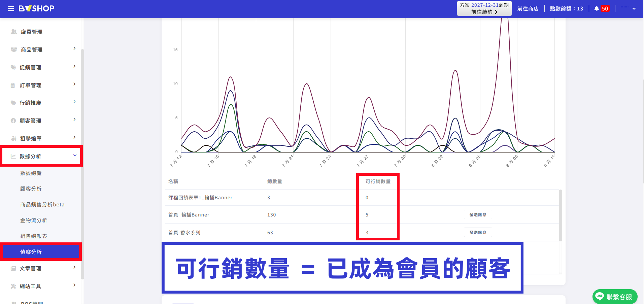This screenshot has width=644, height=304.
Task: Click 發送訊息 for 首頁_輪播Banner row
Action: tap(478, 214)
